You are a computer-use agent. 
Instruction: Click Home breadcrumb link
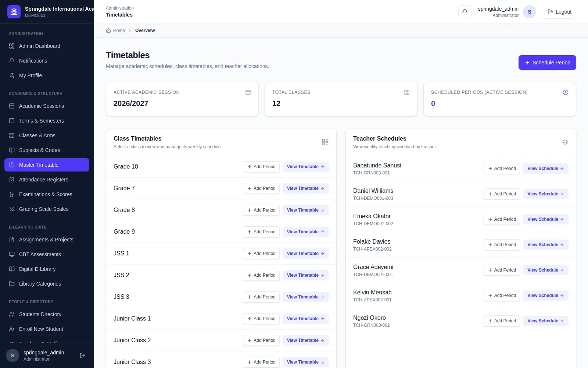[115, 31]
